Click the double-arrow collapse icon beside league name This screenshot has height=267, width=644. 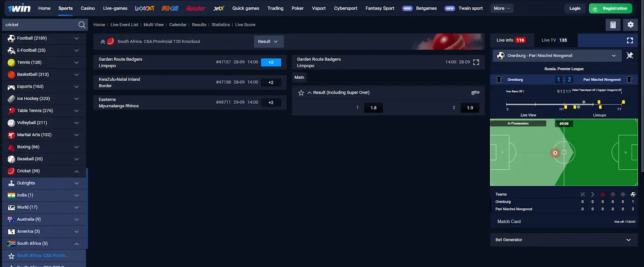(x=103, y=41)
